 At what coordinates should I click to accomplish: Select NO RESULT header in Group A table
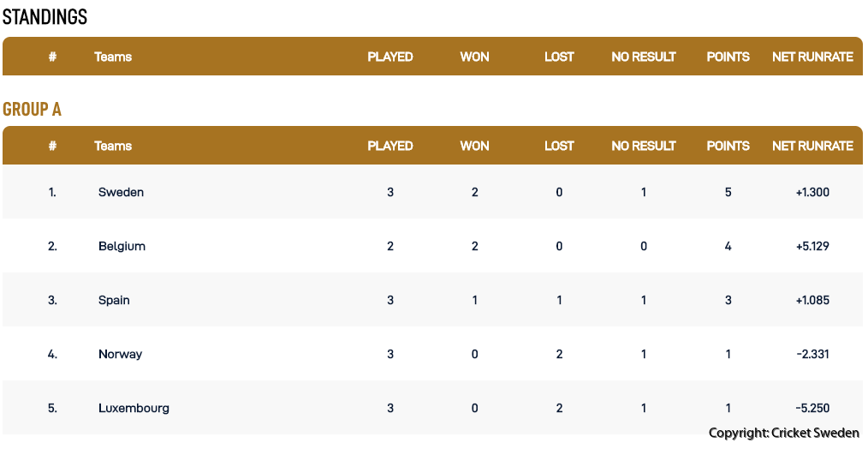click(644, 146)
